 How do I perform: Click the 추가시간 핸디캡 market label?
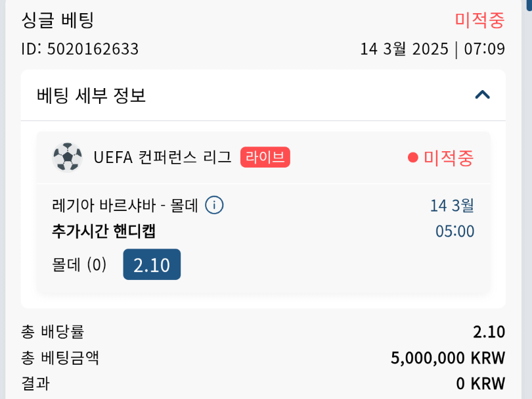[x=103, y=231]
